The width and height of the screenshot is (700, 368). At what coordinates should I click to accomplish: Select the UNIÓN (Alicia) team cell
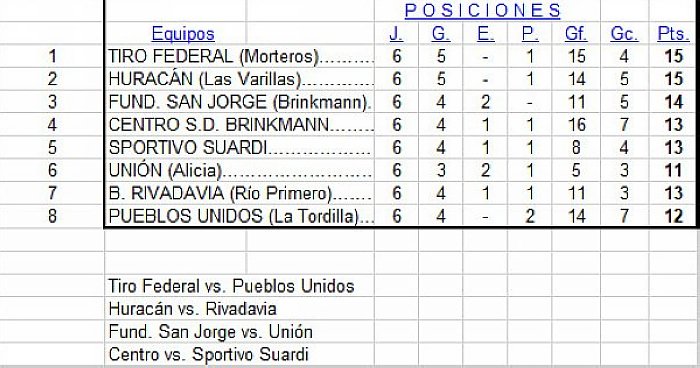click(x=240, y=170)
